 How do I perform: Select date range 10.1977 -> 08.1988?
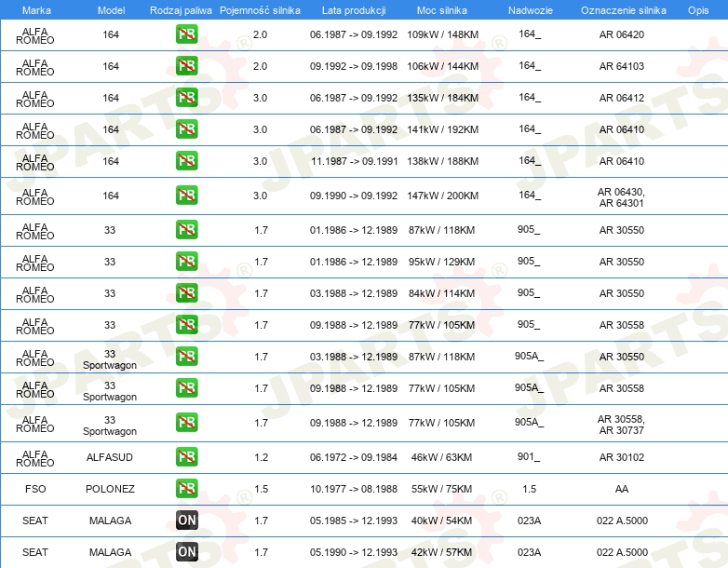[354, 489]
